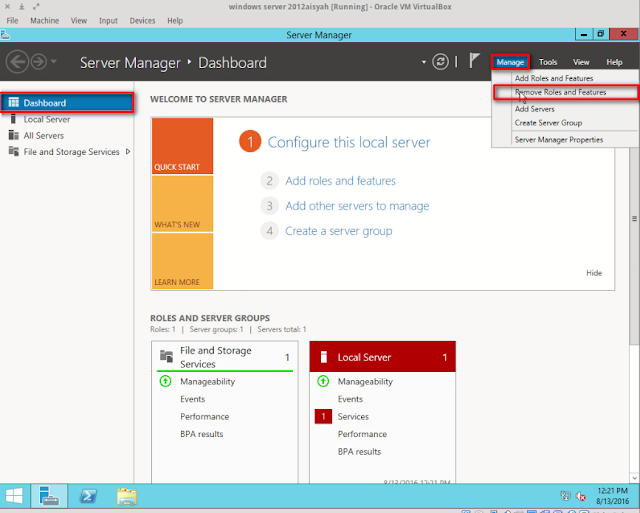Click red Services alert count badge
Screen dimensions: 640x513
(323, 417)
